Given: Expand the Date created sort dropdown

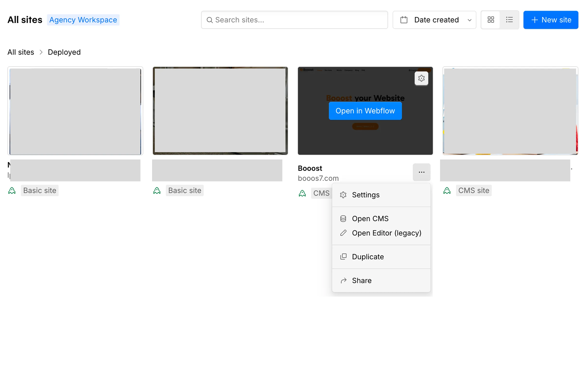Looking at the screenshot, I should coord(434,20).
